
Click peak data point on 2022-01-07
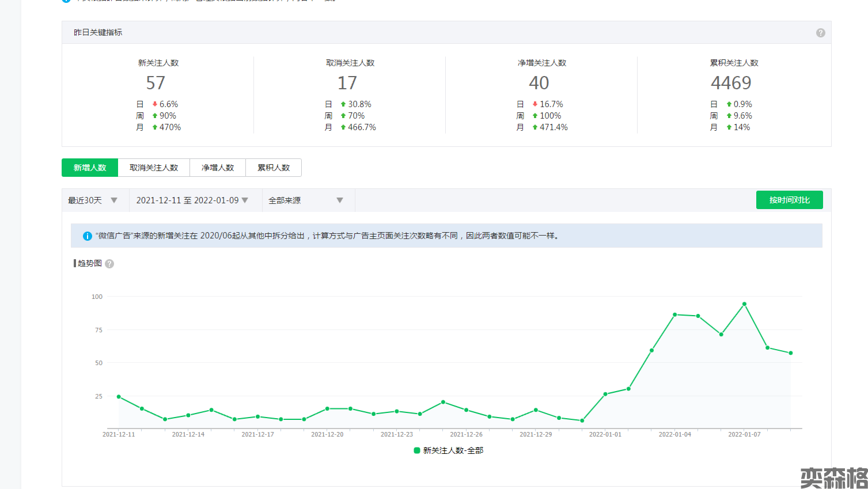pyautogui.click(x=744, y=304)
